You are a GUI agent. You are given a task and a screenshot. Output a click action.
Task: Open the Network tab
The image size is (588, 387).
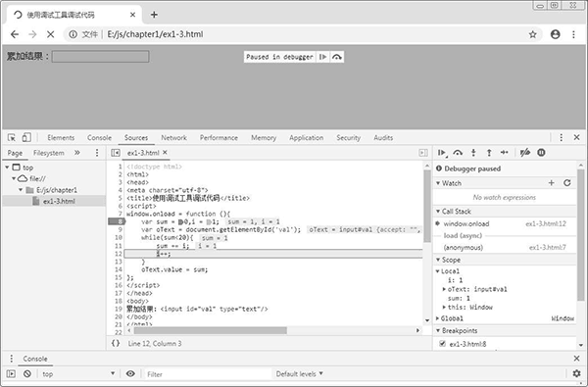[174, 137]
